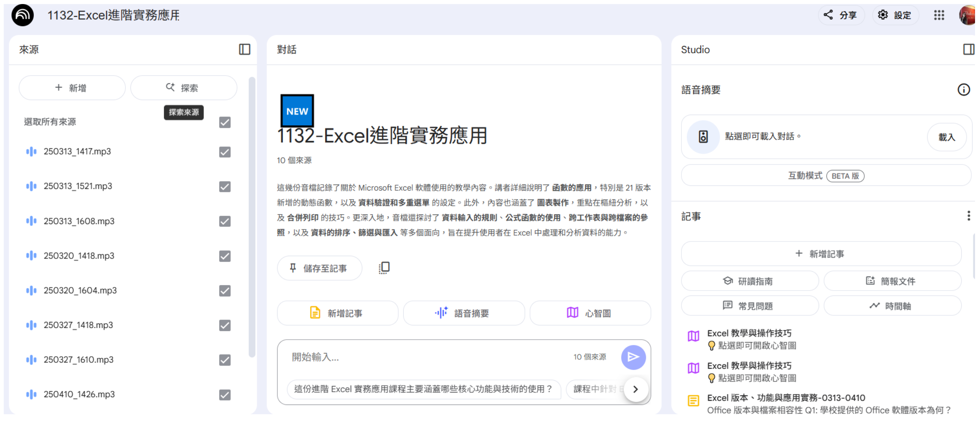Image resolution: width=980 pixels, height=422 pixels.
Task: Generate a 時間軸 timeline
Action: (892, 306)
